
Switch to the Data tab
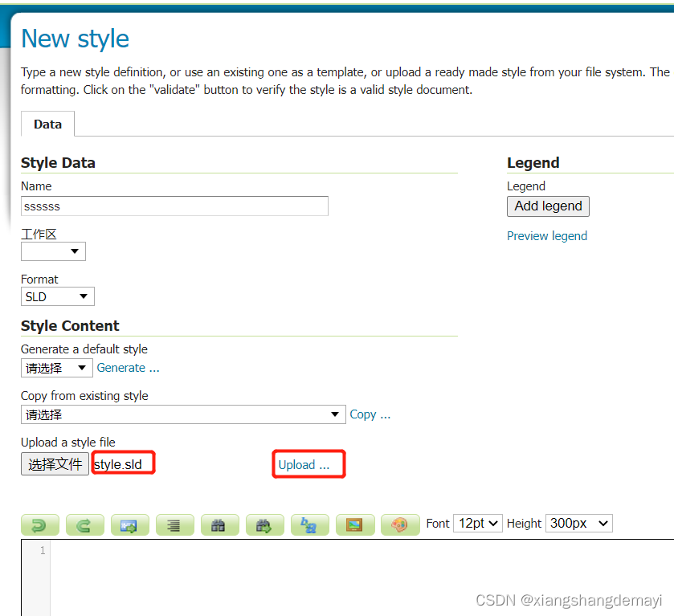pyautogui.click(x=47, y=124)
